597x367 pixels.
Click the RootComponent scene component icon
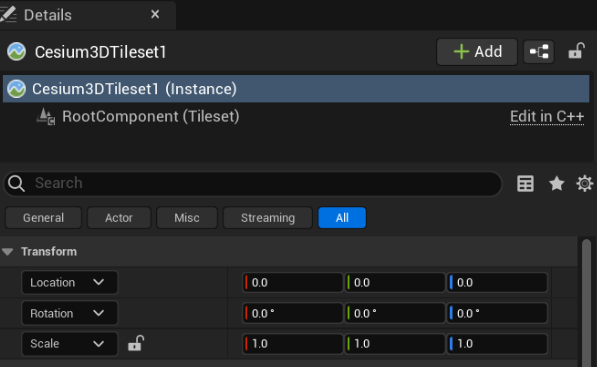coord(46,116)
